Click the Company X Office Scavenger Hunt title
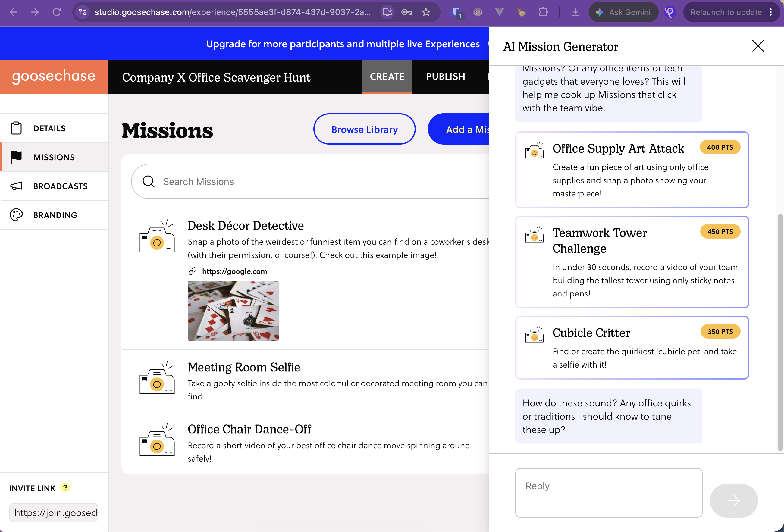Screen dimensions: 784x532 (x=216, y=77)
